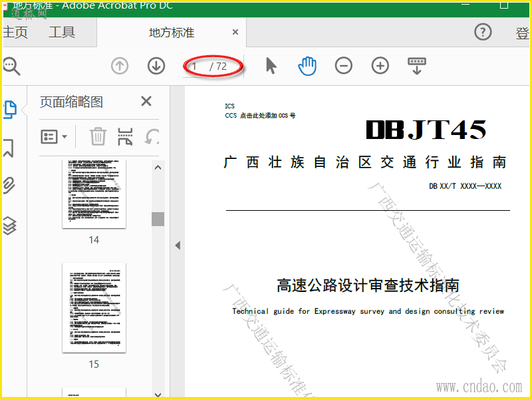Choose the arrow selection tool
Screen dimensions: 532x399
271,66
